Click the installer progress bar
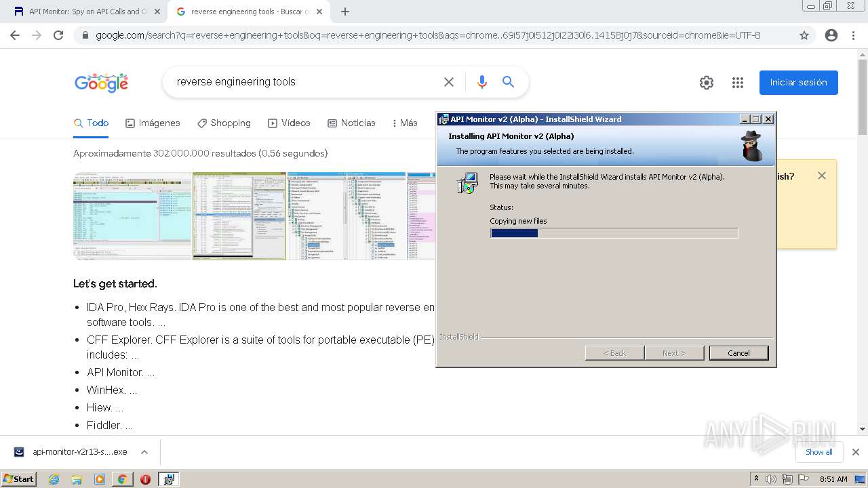 click(x=614, y=233)
